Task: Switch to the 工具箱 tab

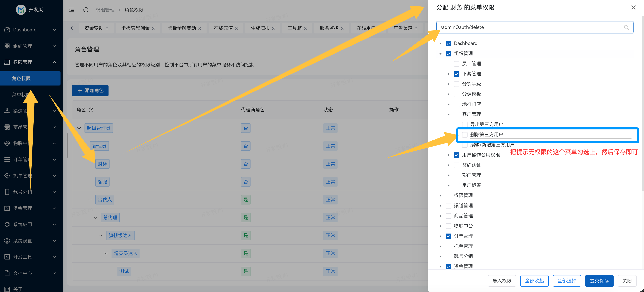Action: click(294, 28)
